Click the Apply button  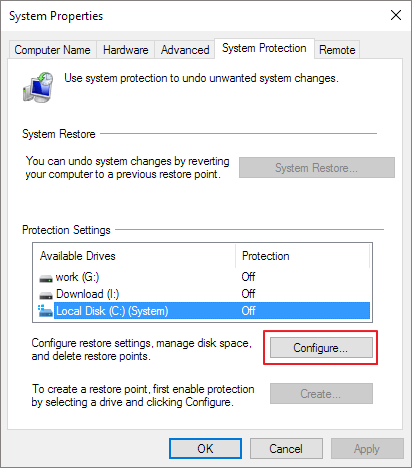pos(367,448)
